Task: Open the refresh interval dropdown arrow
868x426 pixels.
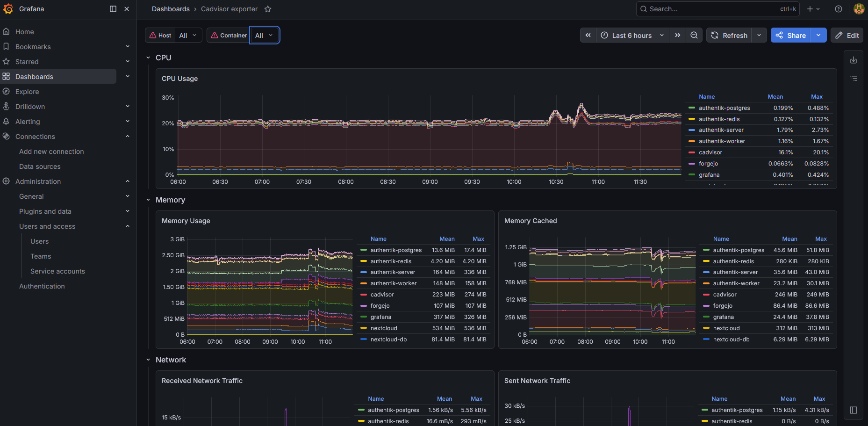Action: click(x=759, y=35)
